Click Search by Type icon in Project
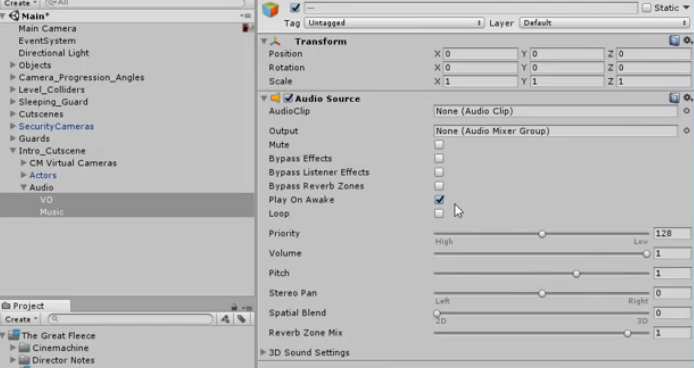 coord(225,319)
